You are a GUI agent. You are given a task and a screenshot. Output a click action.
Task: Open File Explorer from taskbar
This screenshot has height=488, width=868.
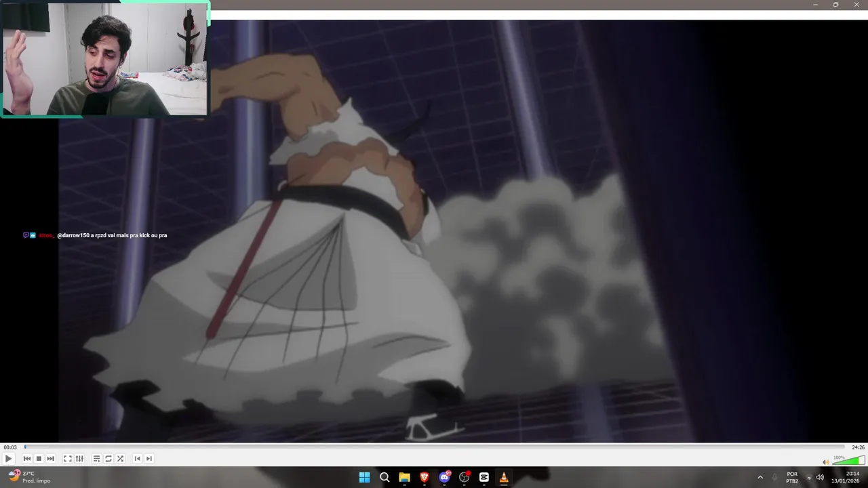tap(404, 477)
